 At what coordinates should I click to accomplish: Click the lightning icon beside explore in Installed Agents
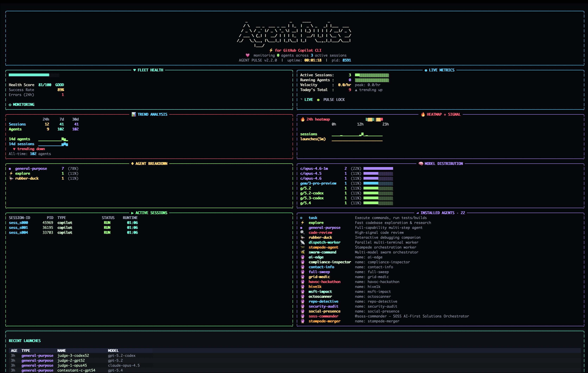point(302,223)
